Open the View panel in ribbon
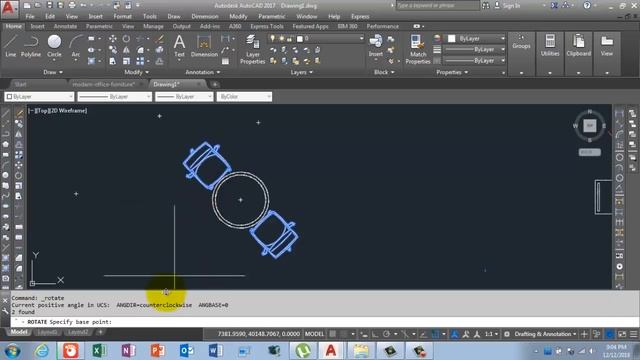 (x=607, y=46)
